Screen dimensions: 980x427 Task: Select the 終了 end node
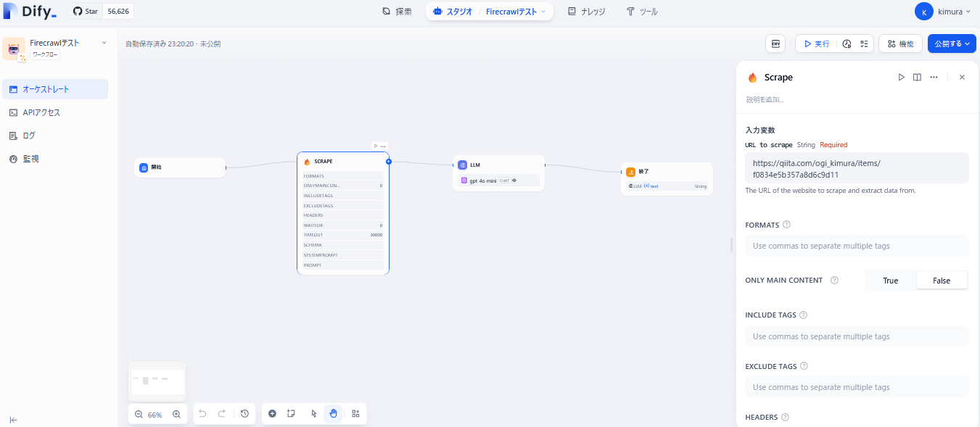(x=667, y=179)
